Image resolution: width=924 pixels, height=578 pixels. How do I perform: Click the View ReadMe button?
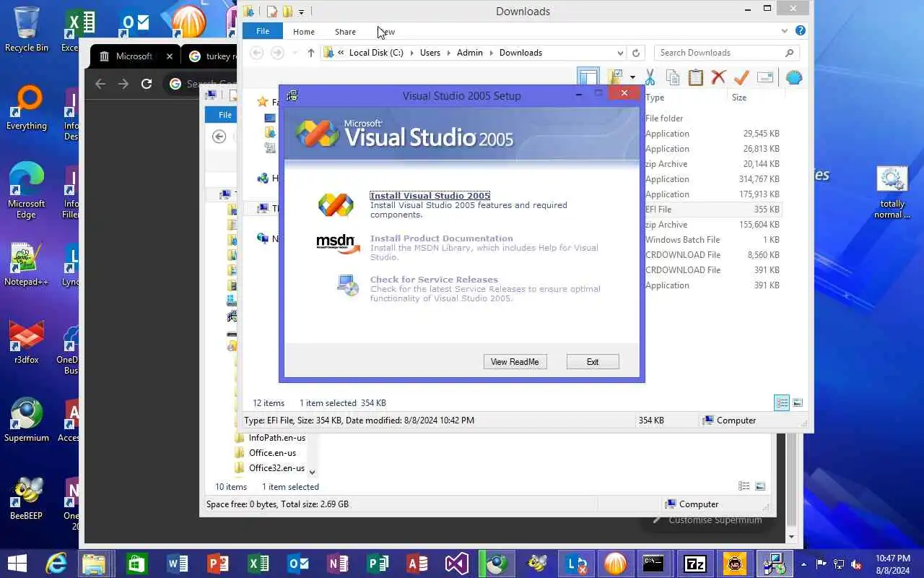515,362
